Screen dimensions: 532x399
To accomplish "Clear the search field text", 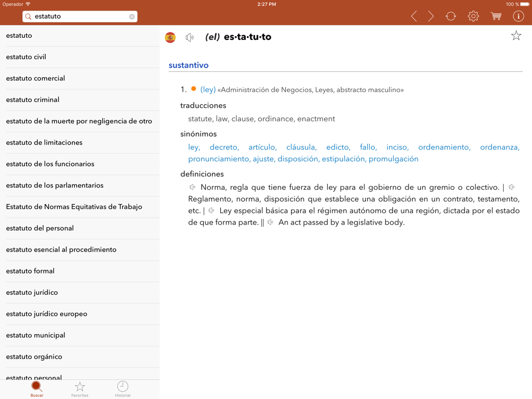I will tap(132, 16).
